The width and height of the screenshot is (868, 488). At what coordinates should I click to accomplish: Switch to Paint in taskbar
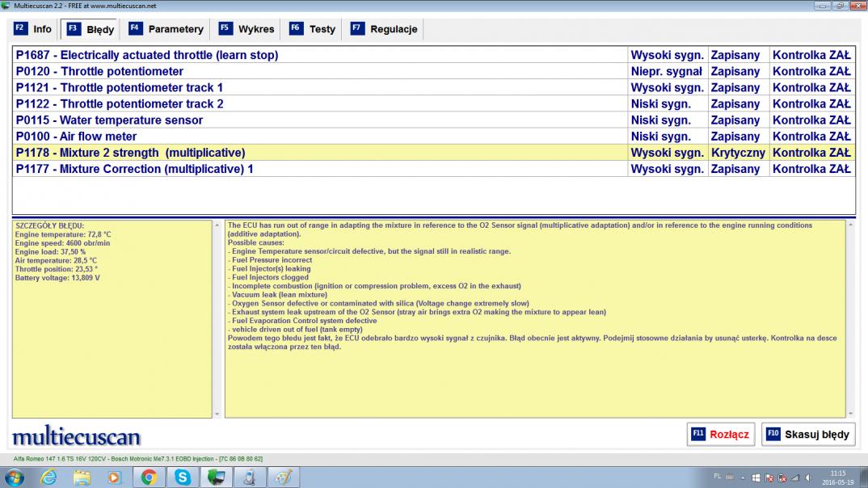(x=284, y=477)
